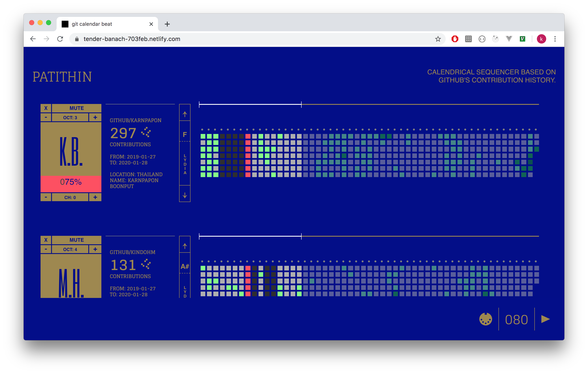Mute the KINDOHM track
588x374 pixels.
pyautogui.click(x=77, y=240)
